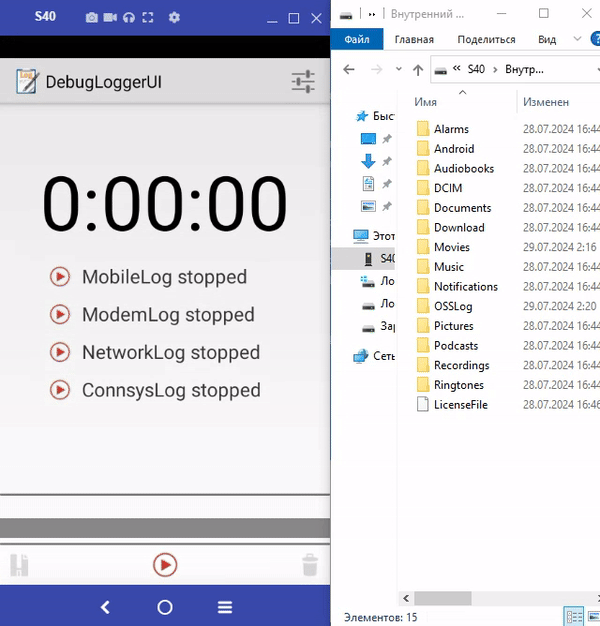Image resolution: width=600 pixels, height=626 pixels.
Task: Expand the recent locations dropdown arrow
Action: point(397,70)
